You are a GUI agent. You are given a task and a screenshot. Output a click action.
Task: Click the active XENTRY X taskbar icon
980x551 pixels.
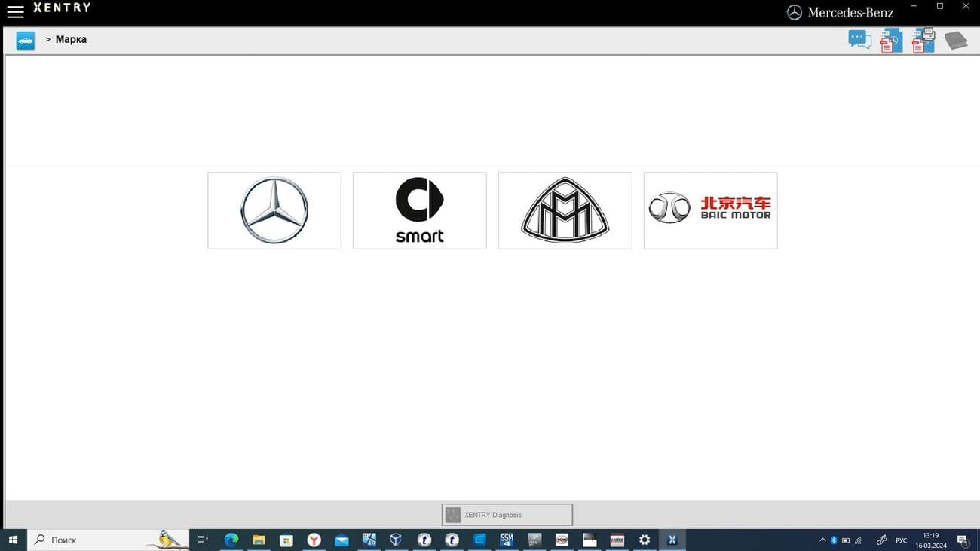point(672,540)
